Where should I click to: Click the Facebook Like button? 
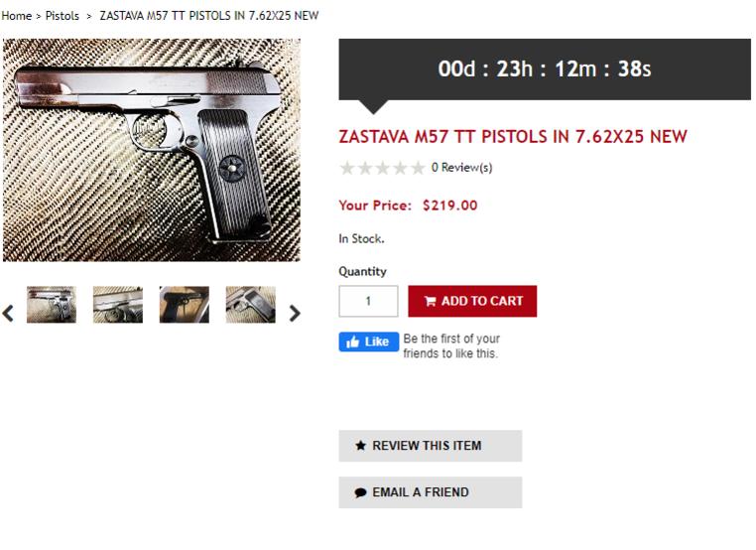coord(368,342)
